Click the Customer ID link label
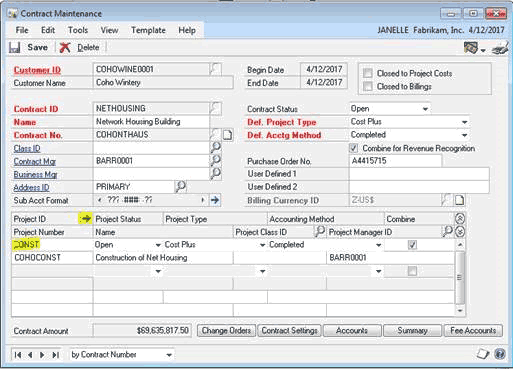513x369 pixels. (x=37, y=70)
